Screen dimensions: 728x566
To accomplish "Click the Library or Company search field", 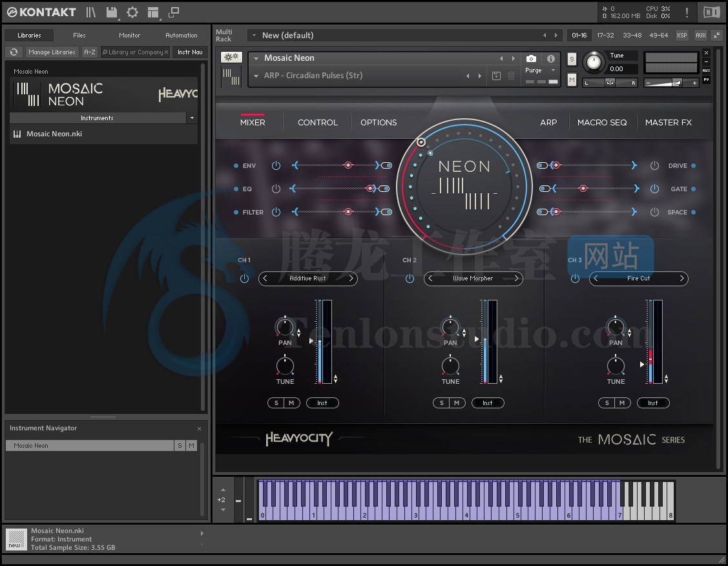I will coord(135,52).
